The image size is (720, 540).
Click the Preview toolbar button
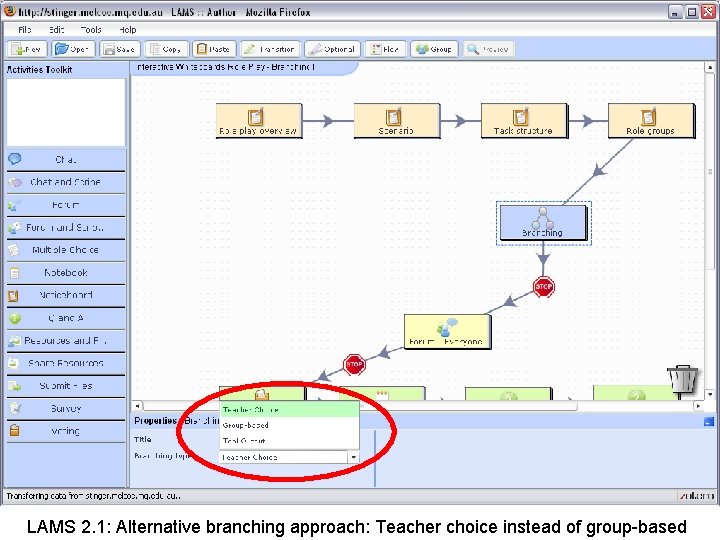click(x=489, y=49)
